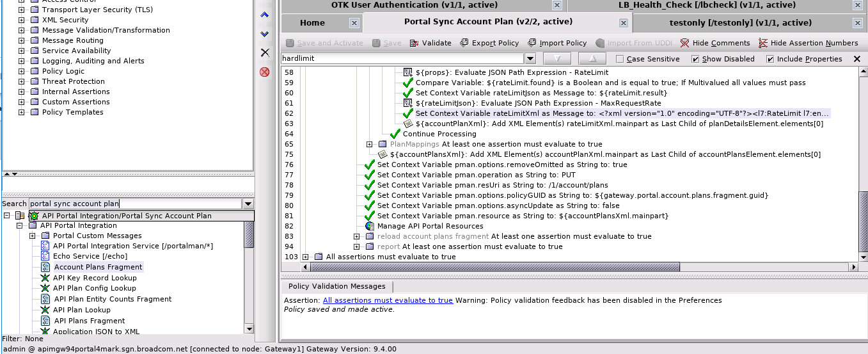This screenshot has height=354, width=868.
Task: Click the Export Policy icon
Action: 463,44
